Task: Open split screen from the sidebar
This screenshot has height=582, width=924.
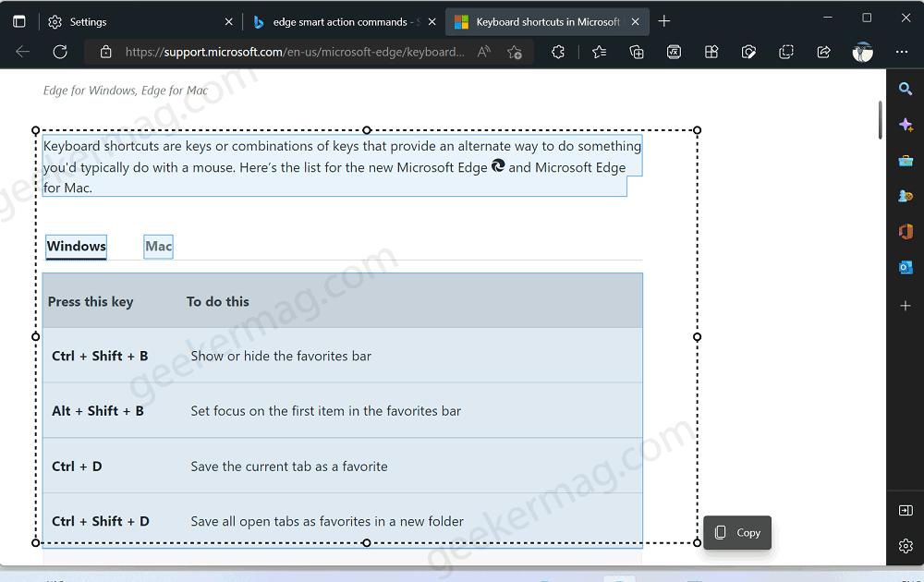Action: tap(905, 509)
